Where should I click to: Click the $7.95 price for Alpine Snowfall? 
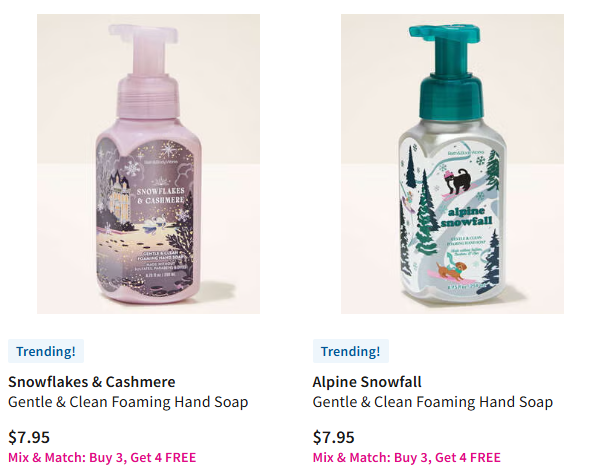tap(334, 437)
